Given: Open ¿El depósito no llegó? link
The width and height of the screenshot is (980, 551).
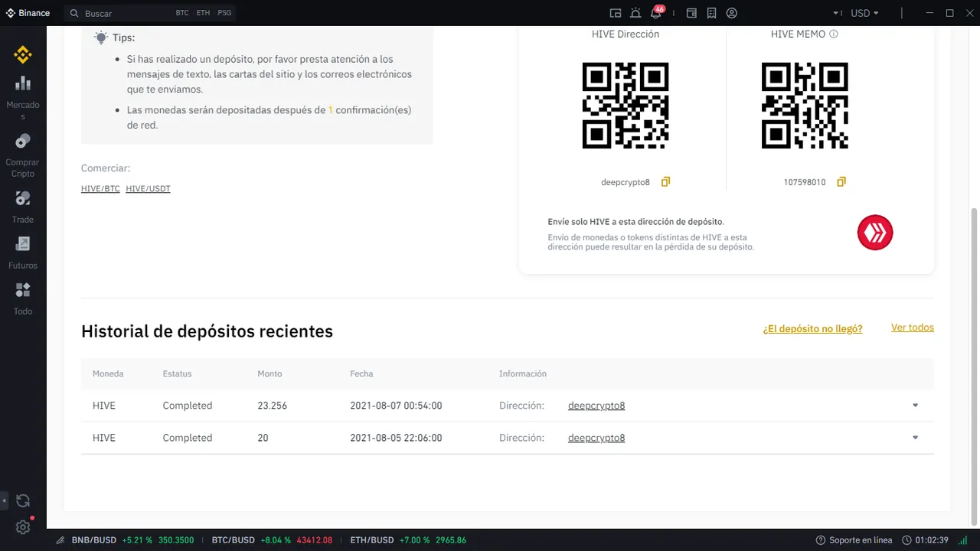Looking at the screenshot, I should click(813, 328).
